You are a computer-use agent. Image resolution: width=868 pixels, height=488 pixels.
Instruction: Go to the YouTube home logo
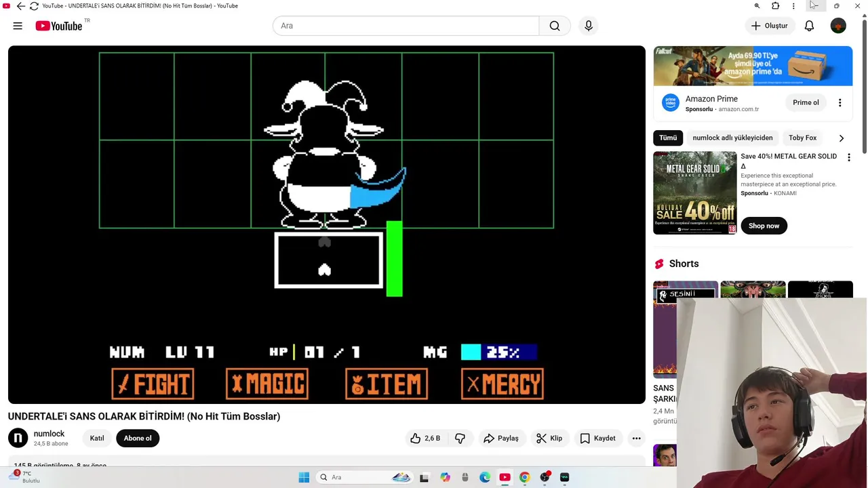click(59, 26)
